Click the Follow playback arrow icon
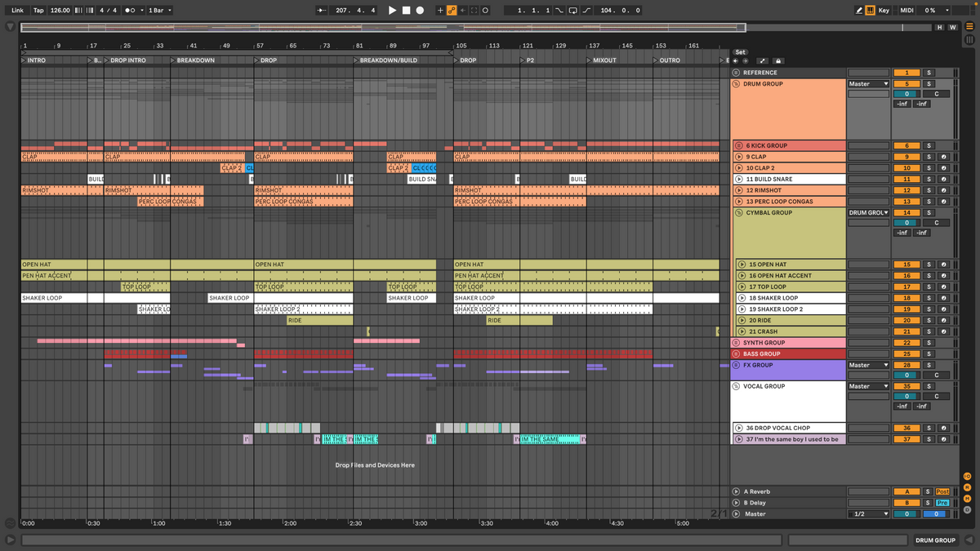The height and width of the screenshot is (551, 980). point(321,11)
